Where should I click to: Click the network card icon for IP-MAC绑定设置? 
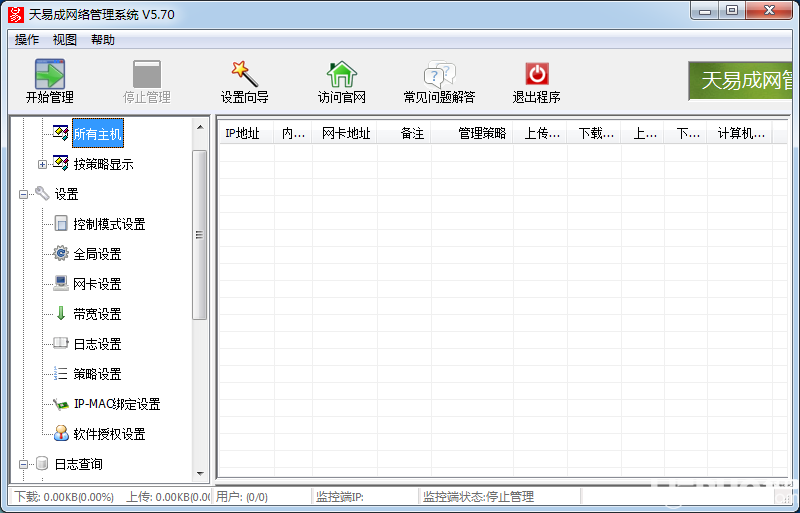tap(61, 404)
